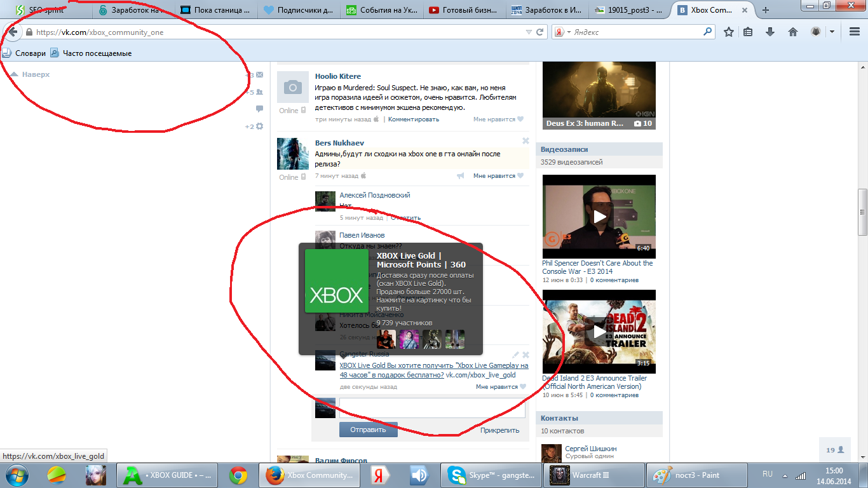The image size is (868, 488).
Task: Click Комментировать under Hoolio Kitere's post
Action: point(414,119)
